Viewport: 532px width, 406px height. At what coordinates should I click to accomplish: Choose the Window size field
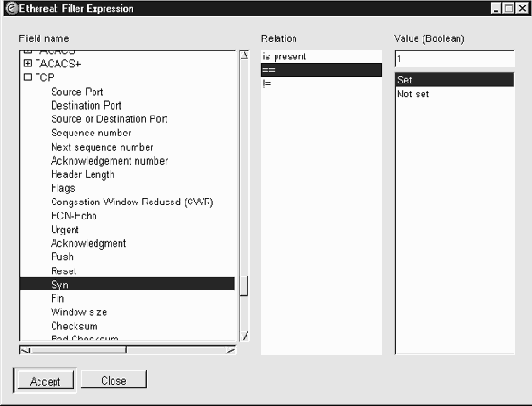click(x=79, y=312)
